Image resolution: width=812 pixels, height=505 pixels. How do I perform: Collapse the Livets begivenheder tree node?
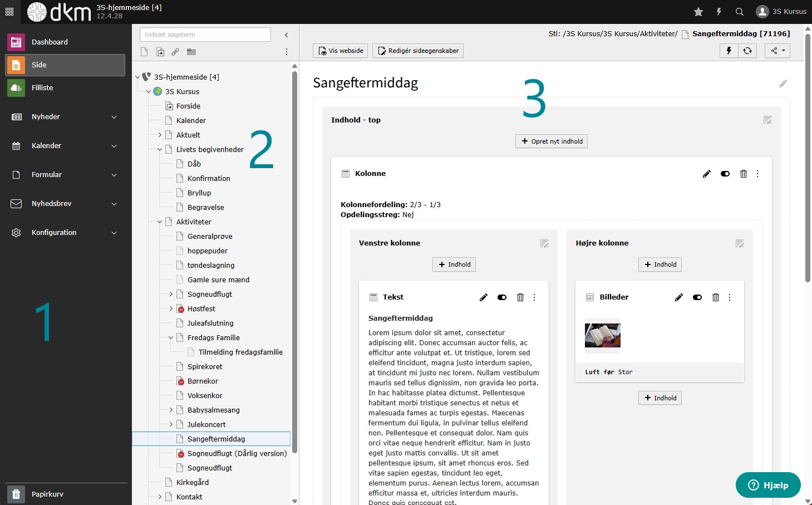[x=160, y=149]
